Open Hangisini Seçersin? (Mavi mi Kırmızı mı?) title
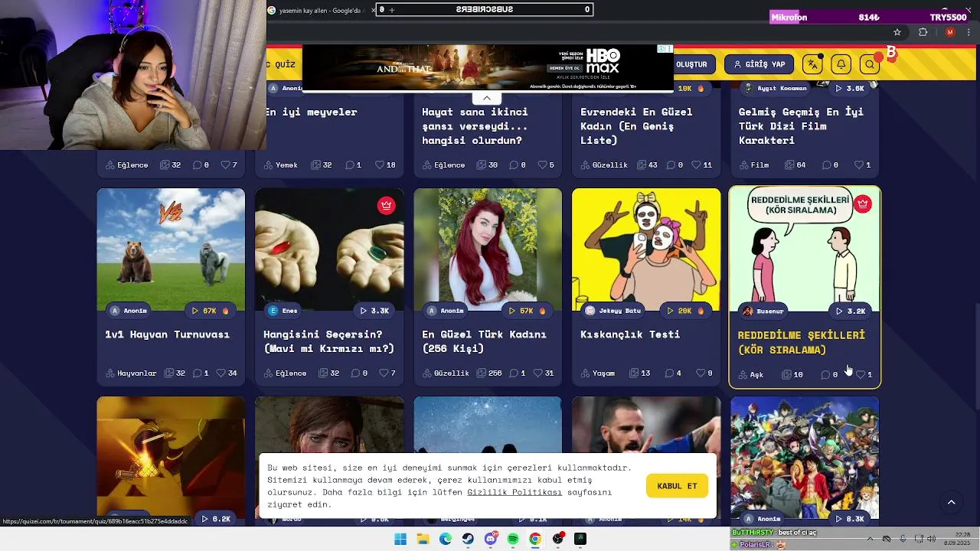 [328, 341]
